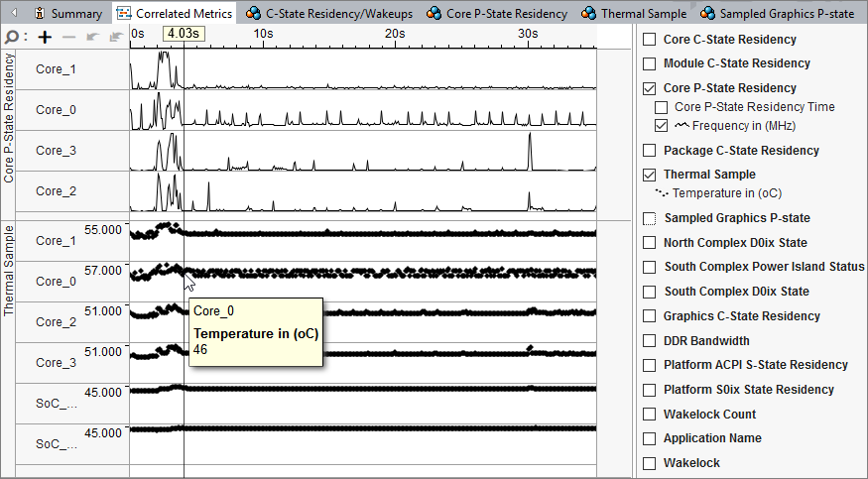Check Core P-State Residency Time option
This screenshot has height=479, width=868.
(662, 107)
